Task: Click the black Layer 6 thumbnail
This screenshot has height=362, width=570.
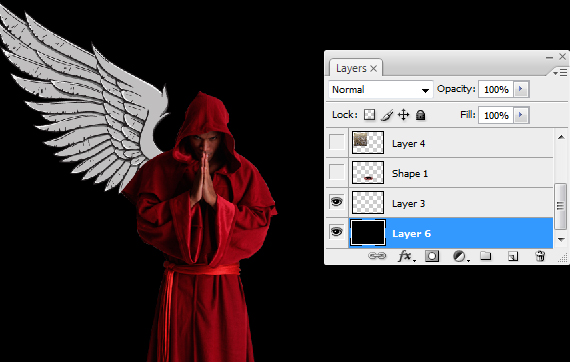Action: coord(368,233)
